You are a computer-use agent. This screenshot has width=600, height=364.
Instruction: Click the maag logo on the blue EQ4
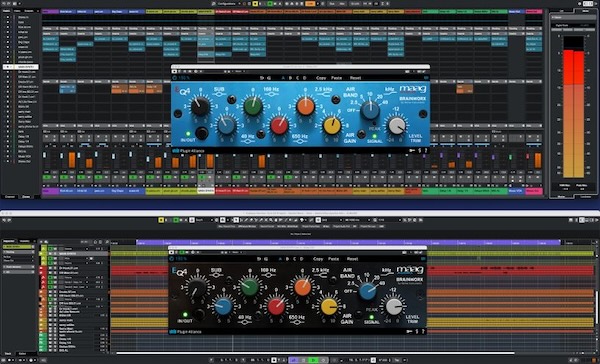(412, 89)
